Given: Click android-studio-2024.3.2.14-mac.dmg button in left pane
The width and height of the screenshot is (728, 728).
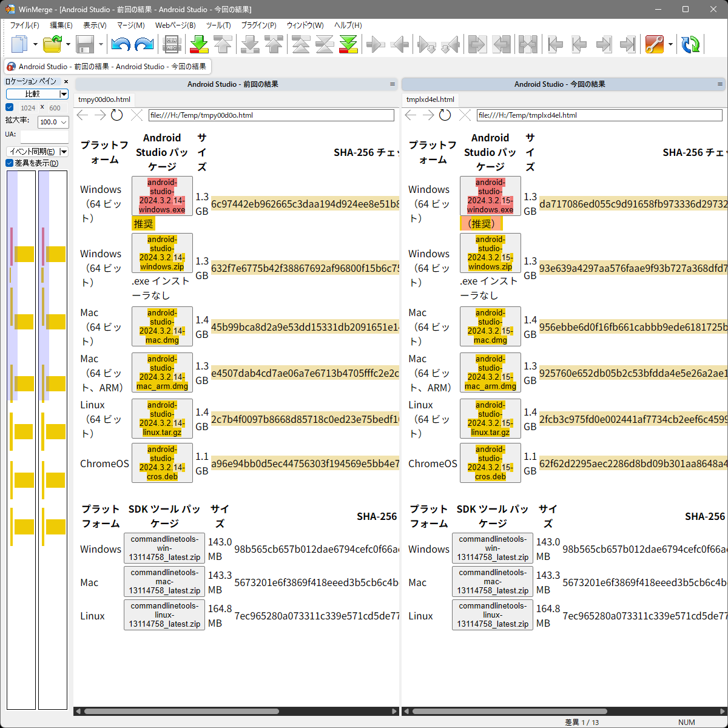Looking at the screenshot, I should [x=162, y=326].
